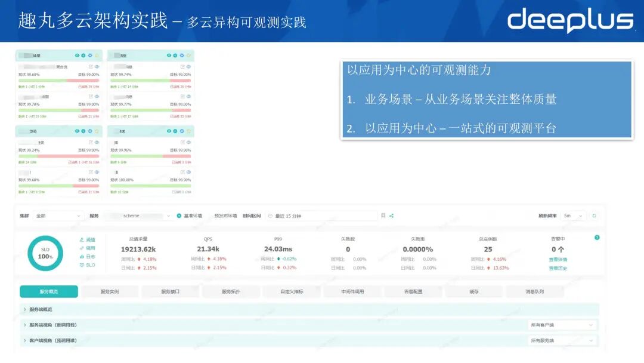Select the 消息队列 tab
This screenshot has height=363, width=644.
click(x=535, y=291)
